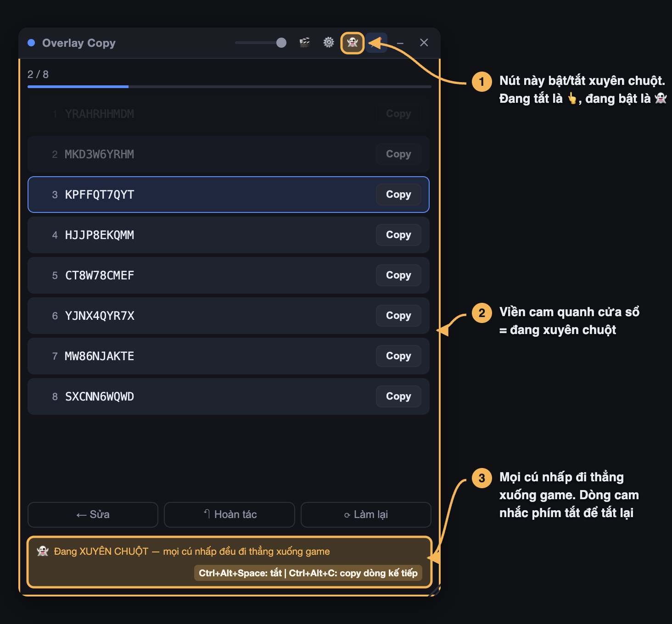Screen dimensions: 672x624
Task: Click the 2 / 8 progress bar
Action: (230, 86)
